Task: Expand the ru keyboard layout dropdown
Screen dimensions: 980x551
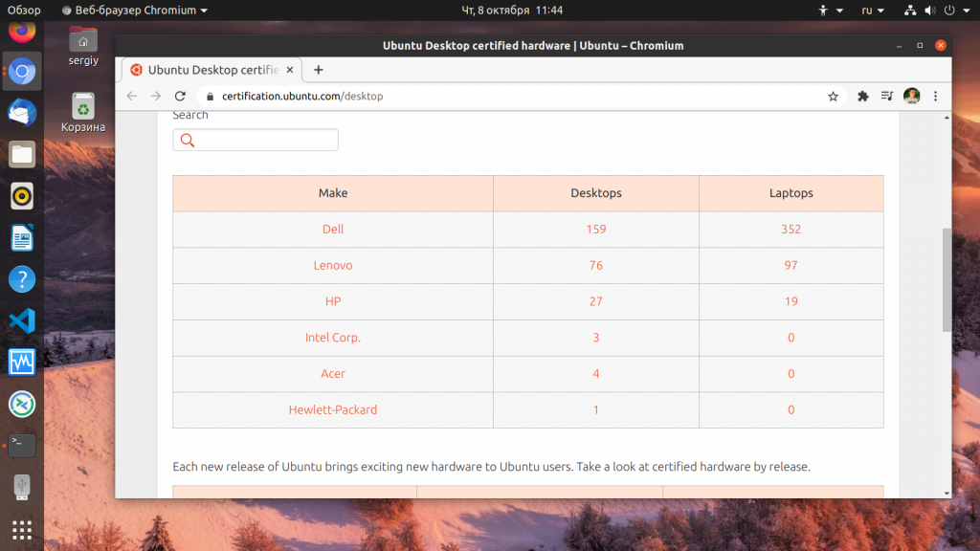Action: (873, 10)
